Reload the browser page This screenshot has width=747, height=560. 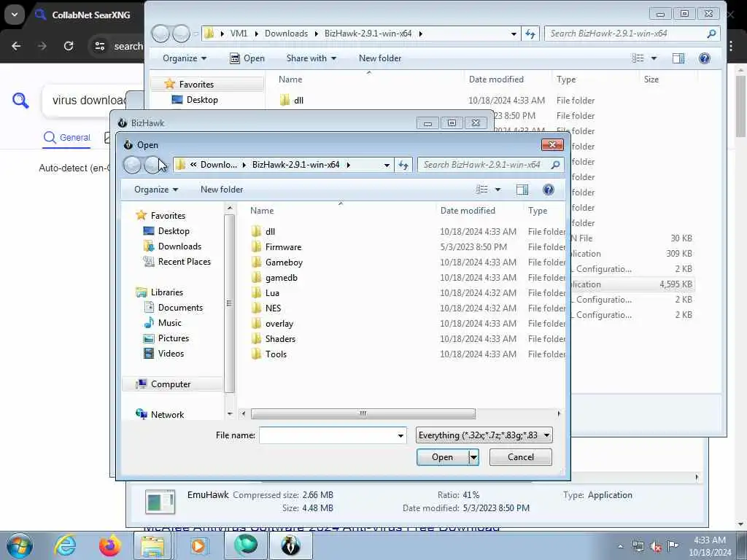69,46
